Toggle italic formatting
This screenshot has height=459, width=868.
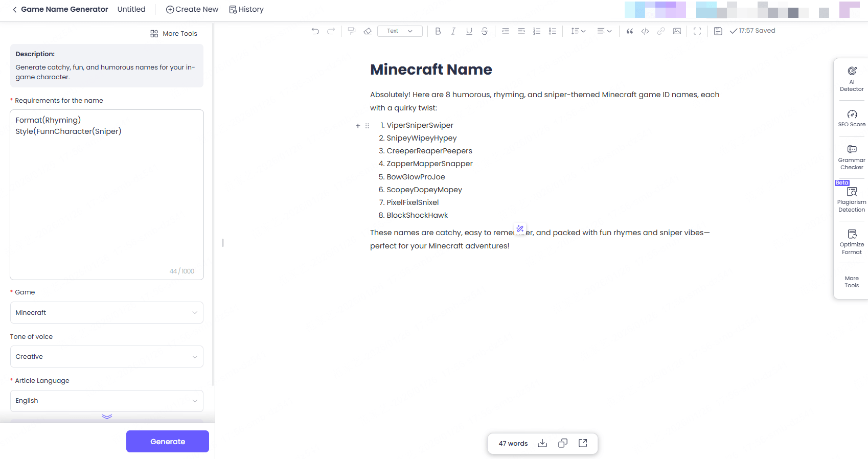coord(453,31)
